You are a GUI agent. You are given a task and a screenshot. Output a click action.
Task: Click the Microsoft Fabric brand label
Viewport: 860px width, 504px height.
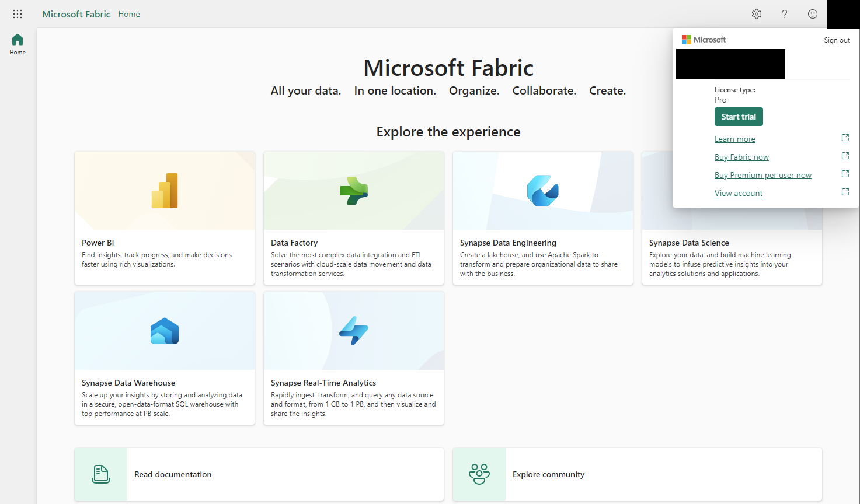76,14
